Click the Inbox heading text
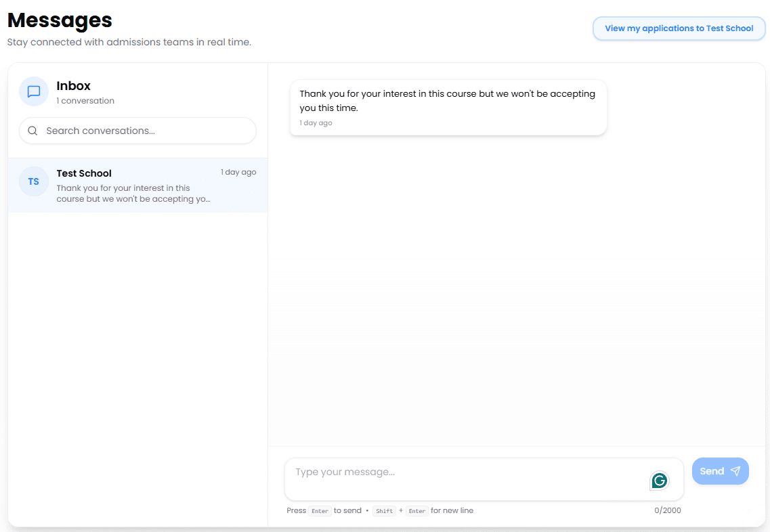This screenshot has height=532, width=770. click(x=73, y=86)
